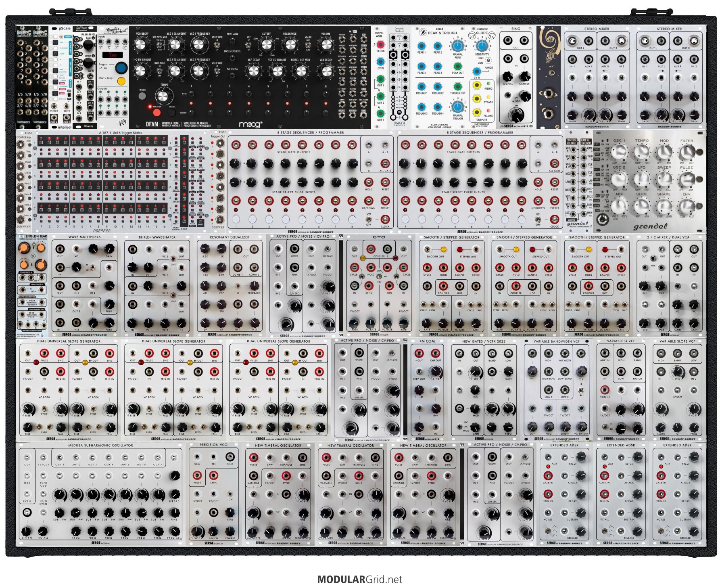Open the MODULARGrid.net link at bottom
This screenshot has height=588, width=720.
pos(359,580)
